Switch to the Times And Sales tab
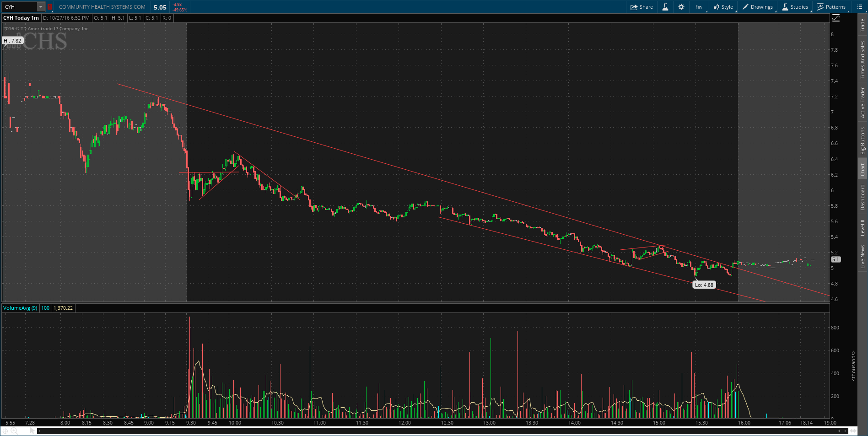Viewport: 868px width, 436px height. 863,59
